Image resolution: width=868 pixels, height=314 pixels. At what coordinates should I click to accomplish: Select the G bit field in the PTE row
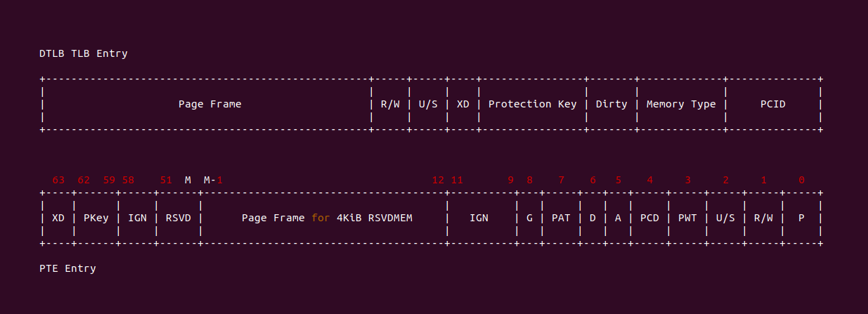click(x=529, y=218)
